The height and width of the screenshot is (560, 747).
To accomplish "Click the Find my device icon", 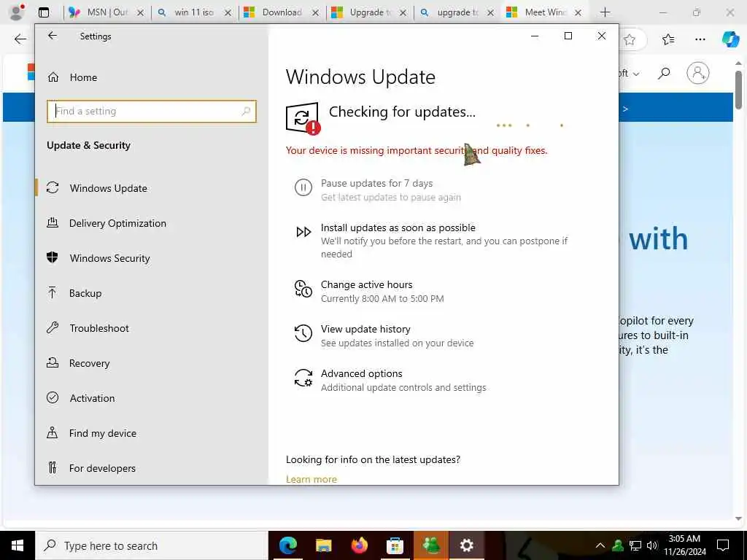I will tap(53, 433).
